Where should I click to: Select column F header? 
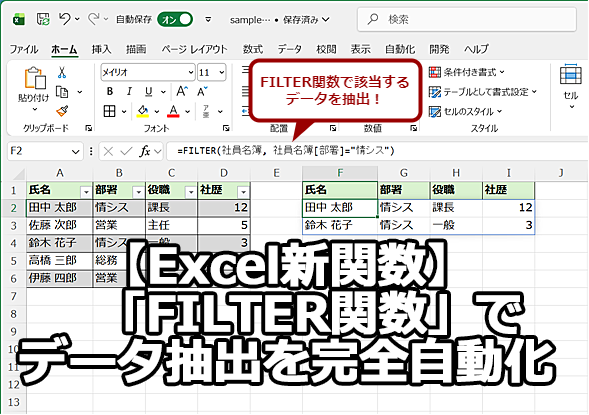point(340,173)
